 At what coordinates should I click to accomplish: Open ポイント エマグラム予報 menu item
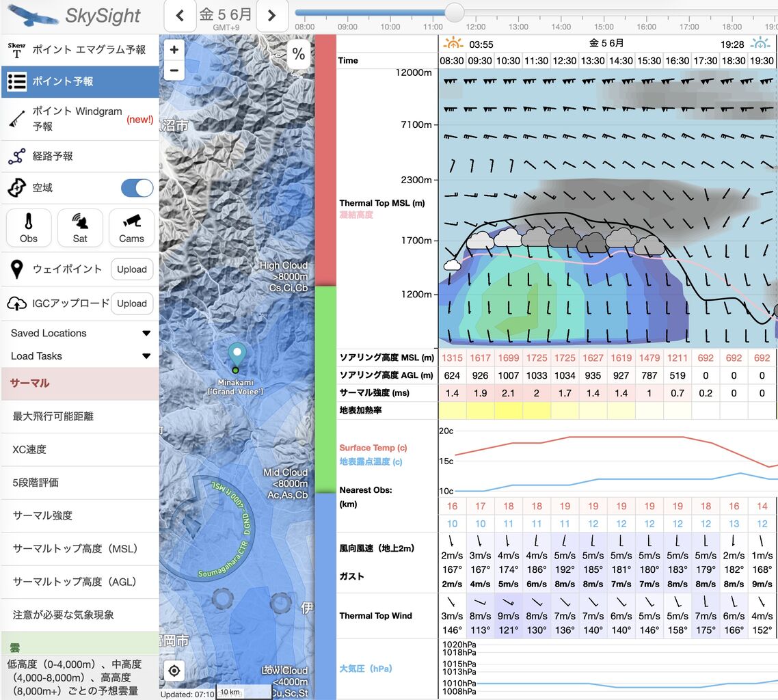click(x=81, y=50)
